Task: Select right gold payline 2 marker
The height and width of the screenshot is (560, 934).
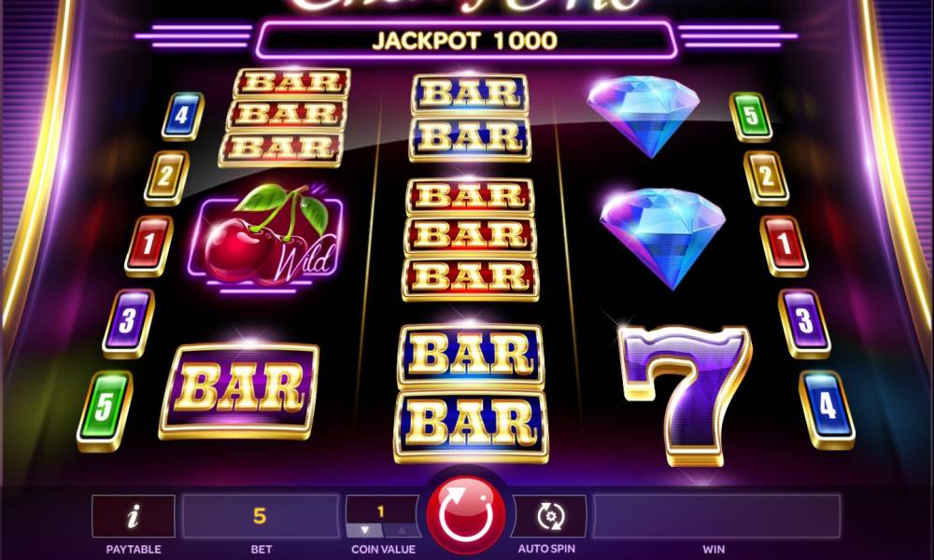Action: pos(766,177)
